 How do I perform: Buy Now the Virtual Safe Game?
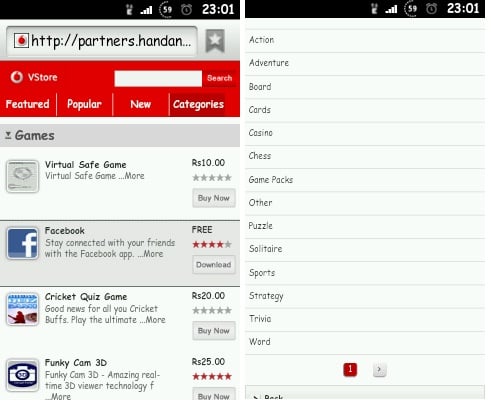(x=214, y=198)
